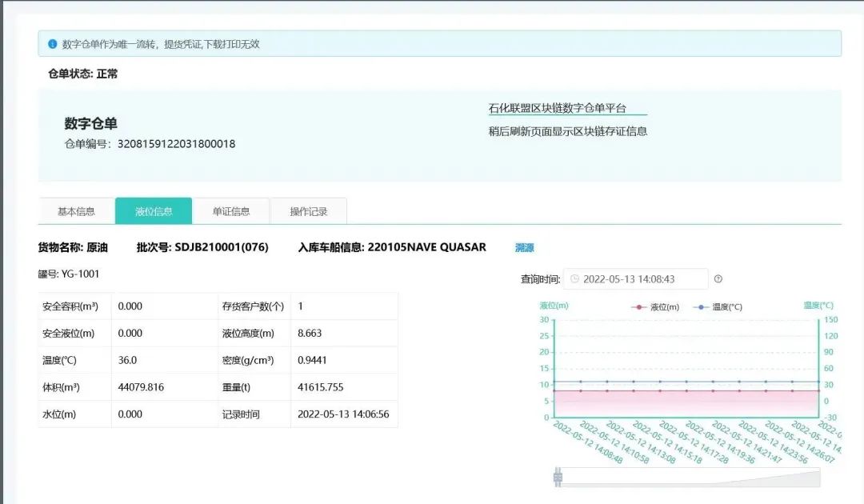Select the 单证信息 tab

pos(231,210)
